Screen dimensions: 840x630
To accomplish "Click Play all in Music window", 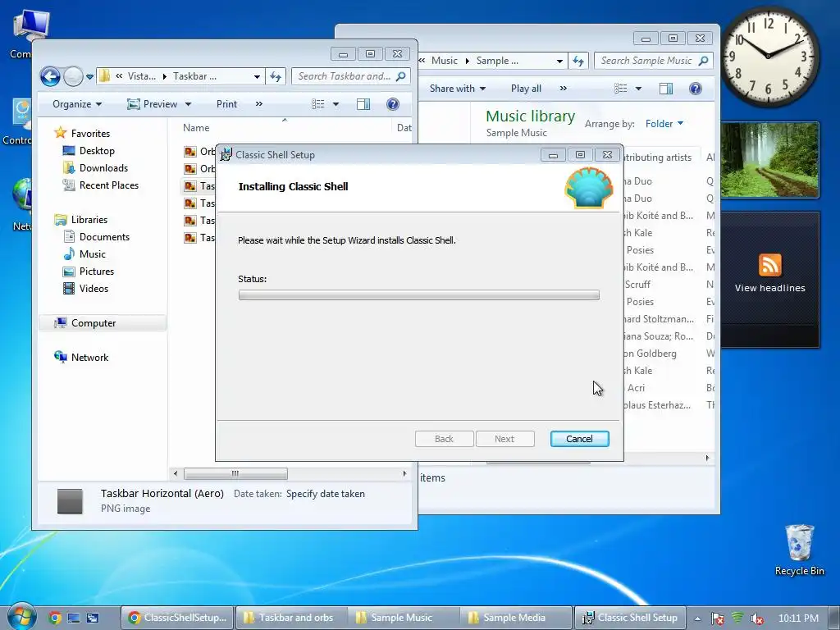I will coord(526,89).
